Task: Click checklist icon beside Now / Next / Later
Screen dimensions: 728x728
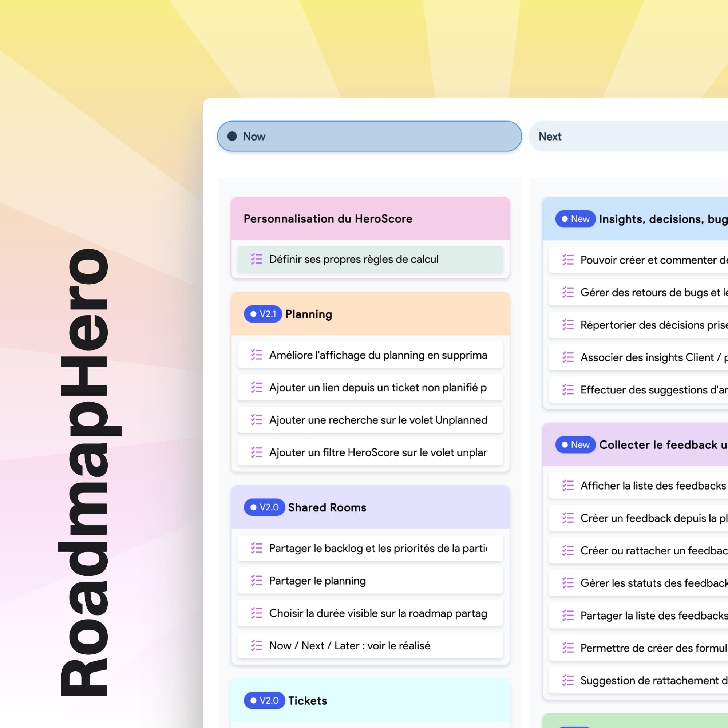Action: pyautogui.click(x=256, y=645)
